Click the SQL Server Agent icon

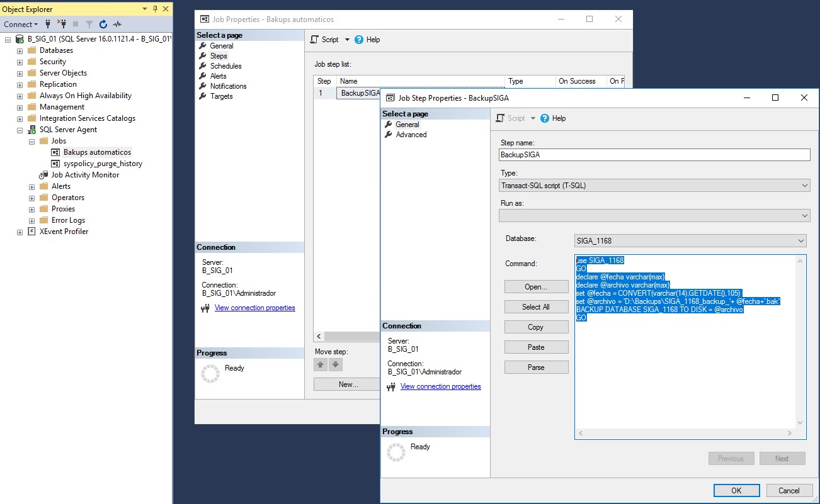31,130
